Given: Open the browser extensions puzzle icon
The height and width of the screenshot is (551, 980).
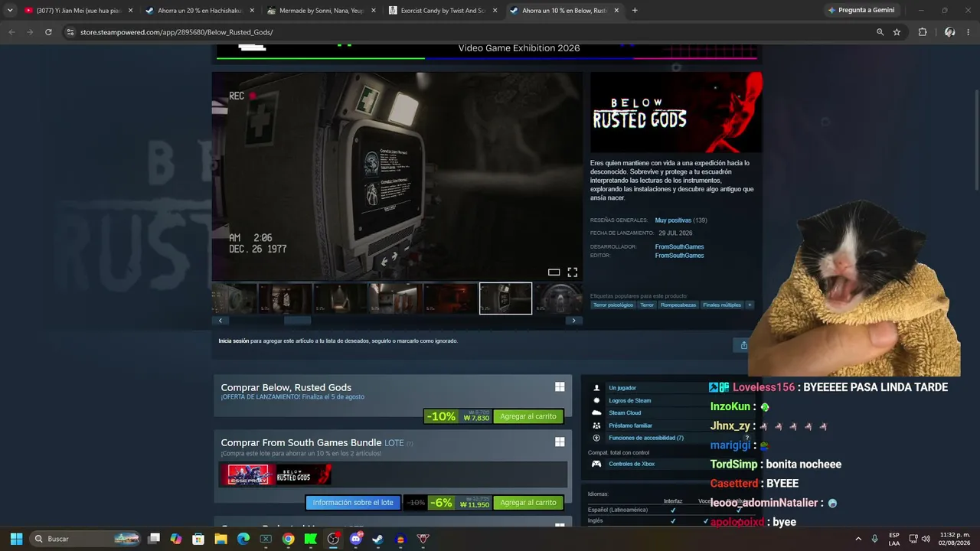Looking at the screenshot, I should pos(923,32).
